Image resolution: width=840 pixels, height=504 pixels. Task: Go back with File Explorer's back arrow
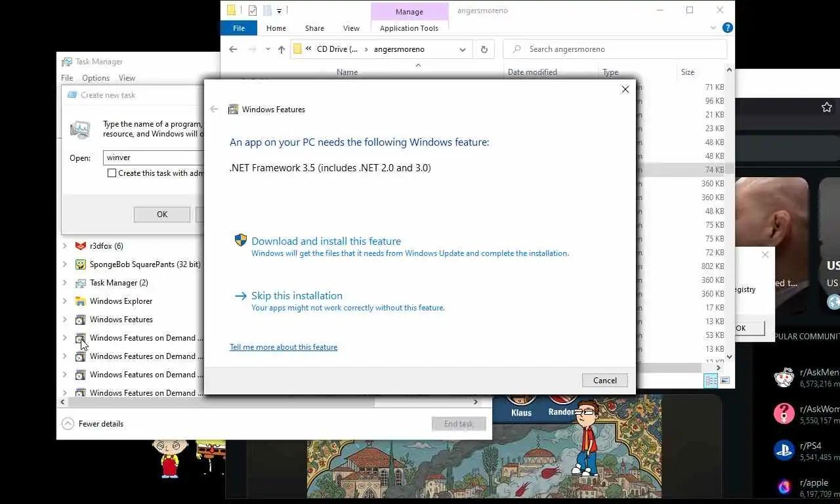(233, 49)
